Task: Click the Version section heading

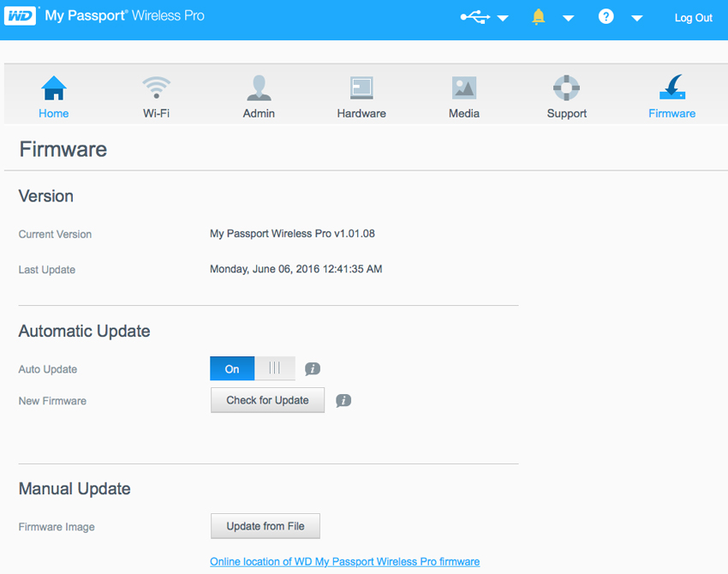Action: pyautogui.click(x=46, y=196)
